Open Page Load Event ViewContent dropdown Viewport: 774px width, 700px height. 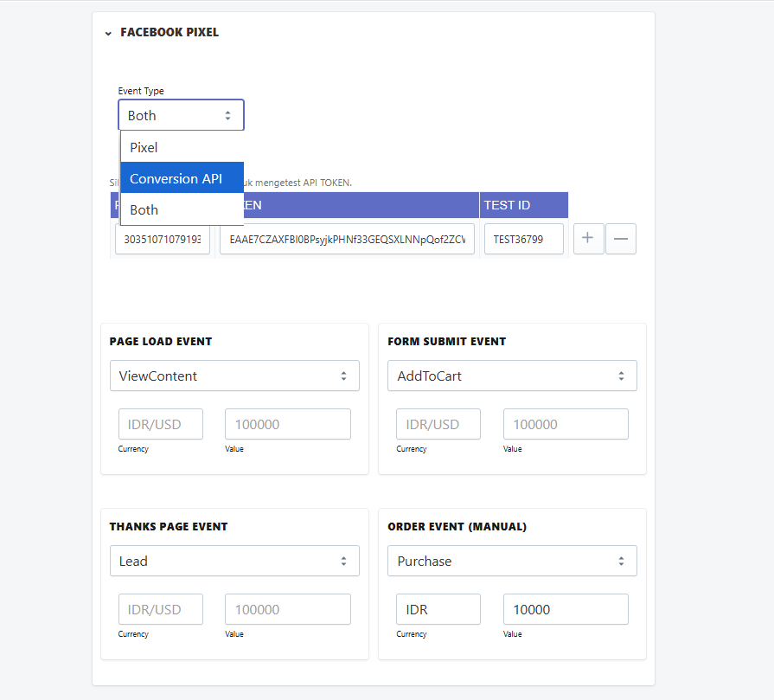click(233, 376)
